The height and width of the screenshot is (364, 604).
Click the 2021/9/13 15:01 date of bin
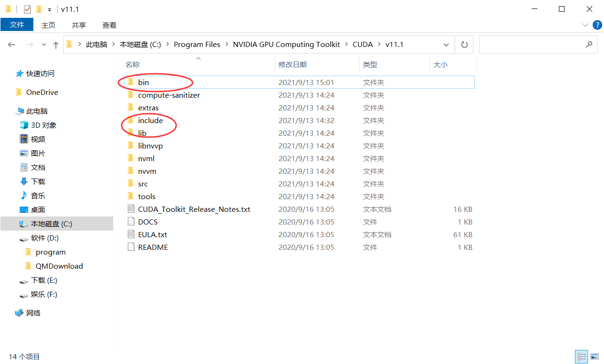click(306, 82)
